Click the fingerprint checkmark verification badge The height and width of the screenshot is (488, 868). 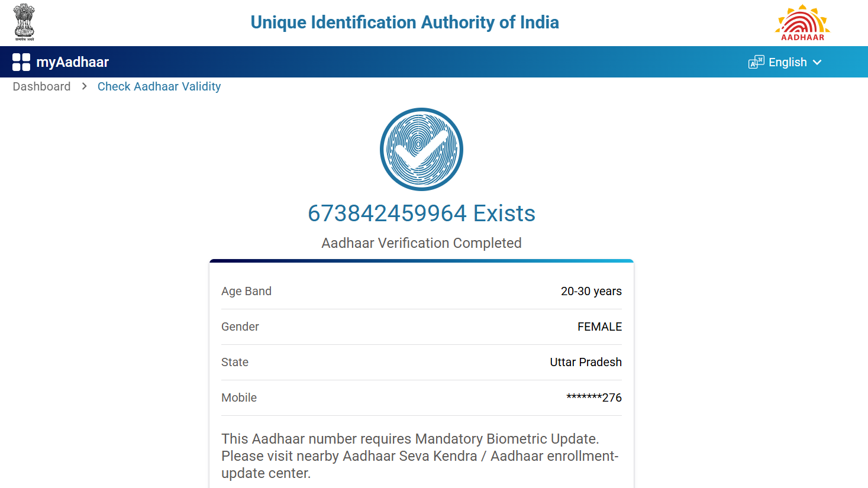(x=421, y=149)
